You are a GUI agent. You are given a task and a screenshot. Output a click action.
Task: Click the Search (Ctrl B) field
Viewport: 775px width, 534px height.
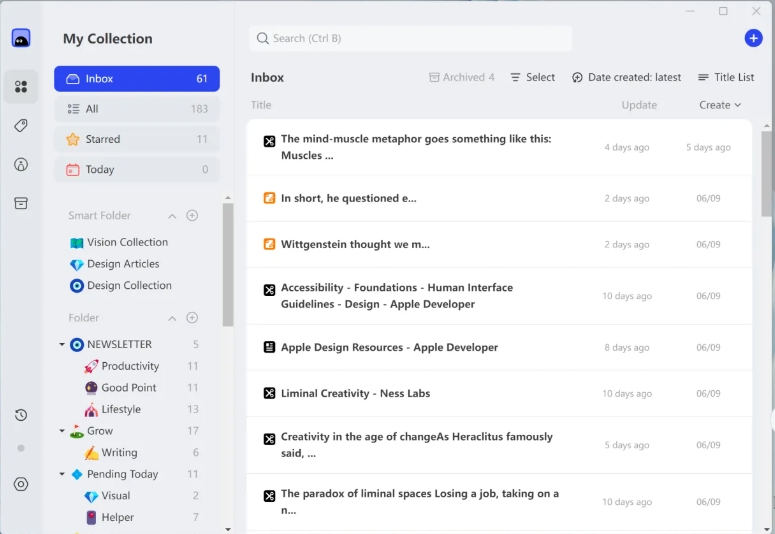[411, 38]
